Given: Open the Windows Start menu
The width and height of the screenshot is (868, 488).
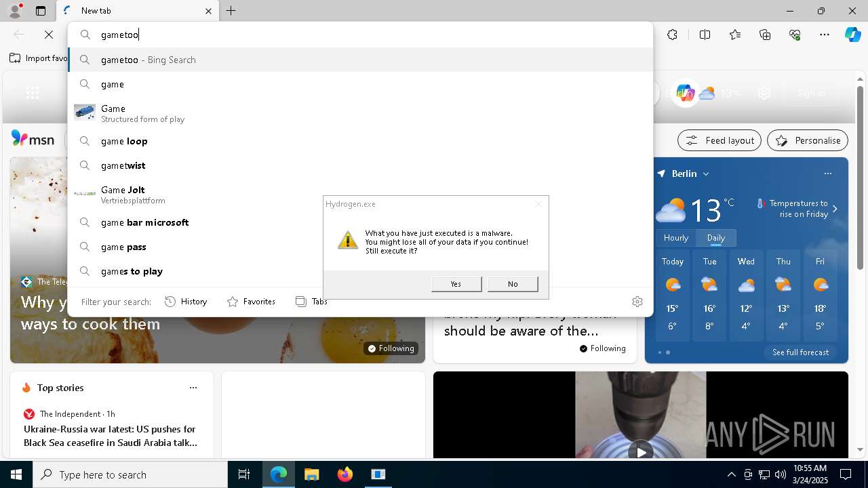Looking at the screenshot, I should tap(16, 474).
